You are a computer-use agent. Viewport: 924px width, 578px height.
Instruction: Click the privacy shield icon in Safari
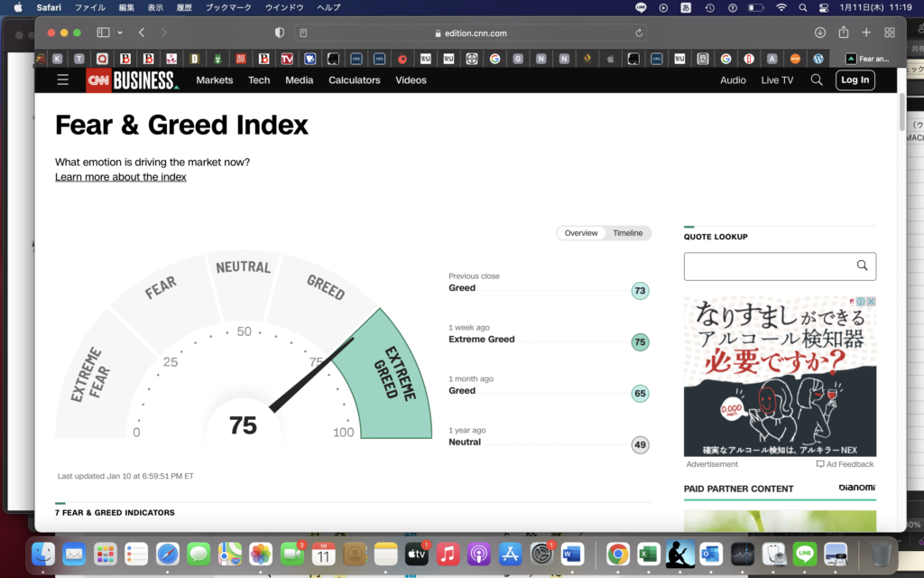(x=279, y=32)
